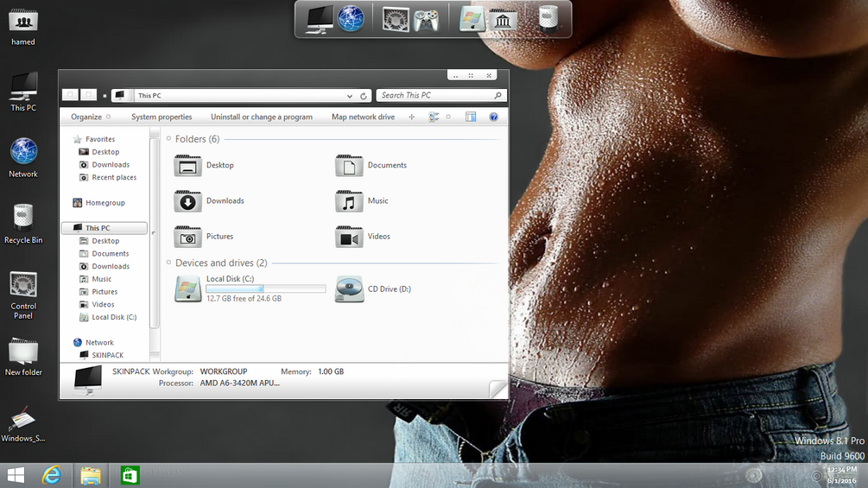Collapse the Folders (6) group
Screen dimensions: 868x488
pyautogui.click(x=168, y=139)
